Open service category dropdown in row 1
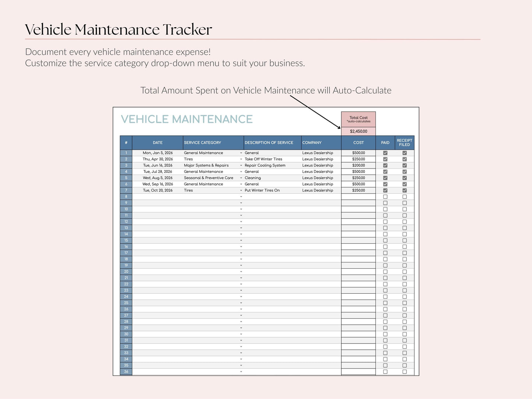The width and height of the screenshot is (532, 399). pos(241,153)
